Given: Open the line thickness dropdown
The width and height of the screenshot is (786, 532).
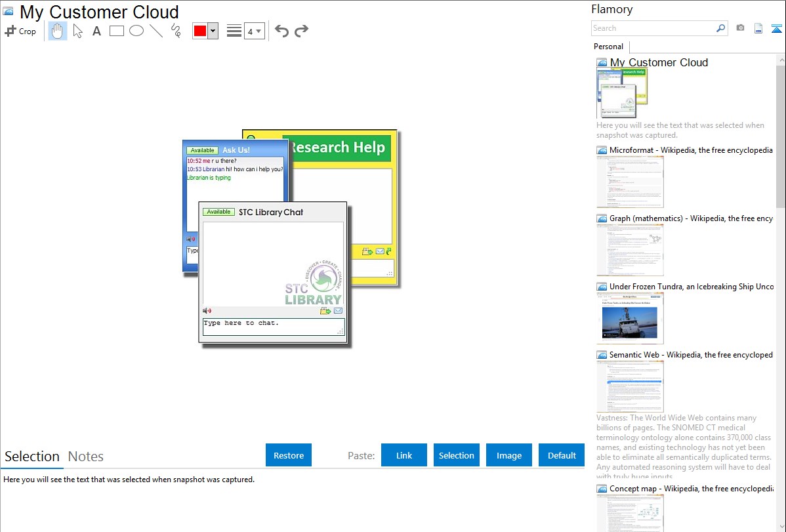Looking at the screenshot, I should click(x=254, y=31).
